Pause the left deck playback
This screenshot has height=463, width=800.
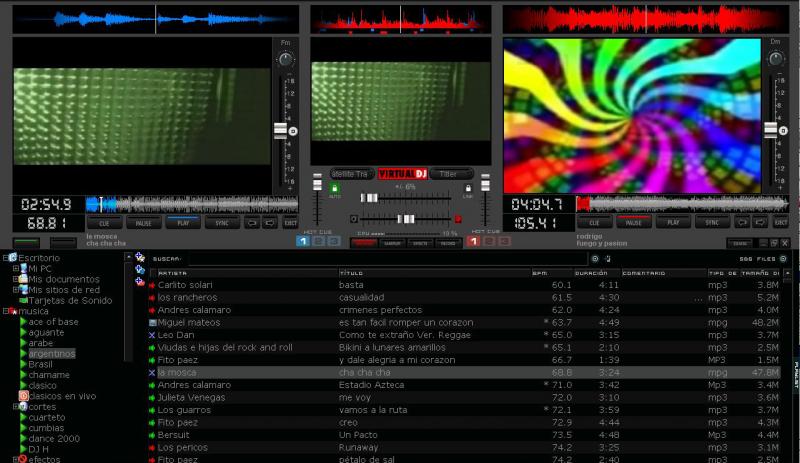[x=143, y=223]
